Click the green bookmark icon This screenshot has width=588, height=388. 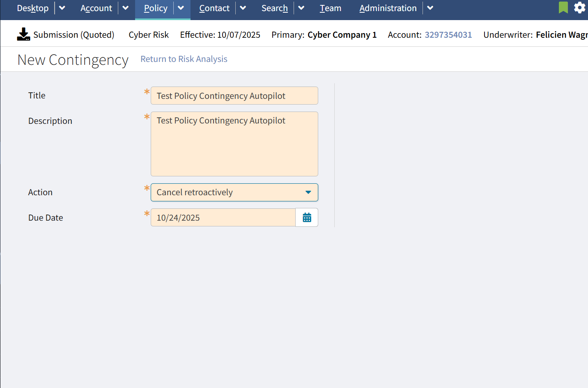(x=563, y=7)
